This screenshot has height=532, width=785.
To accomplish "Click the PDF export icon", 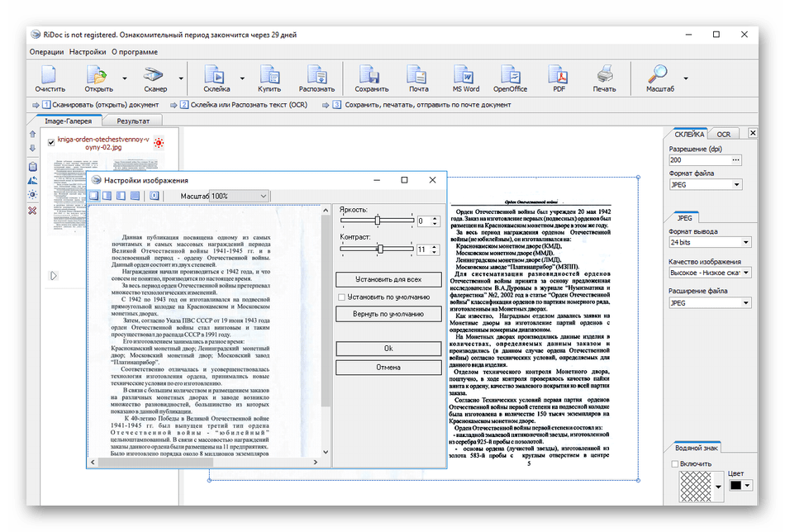I will [x=559, y=79].
